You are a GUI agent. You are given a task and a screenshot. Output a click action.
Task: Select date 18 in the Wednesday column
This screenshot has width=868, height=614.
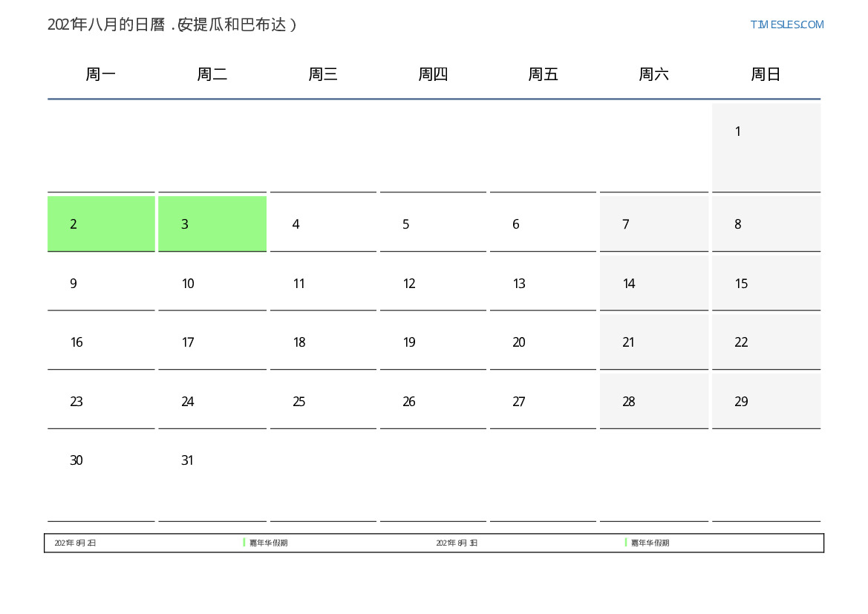(323, 342)
